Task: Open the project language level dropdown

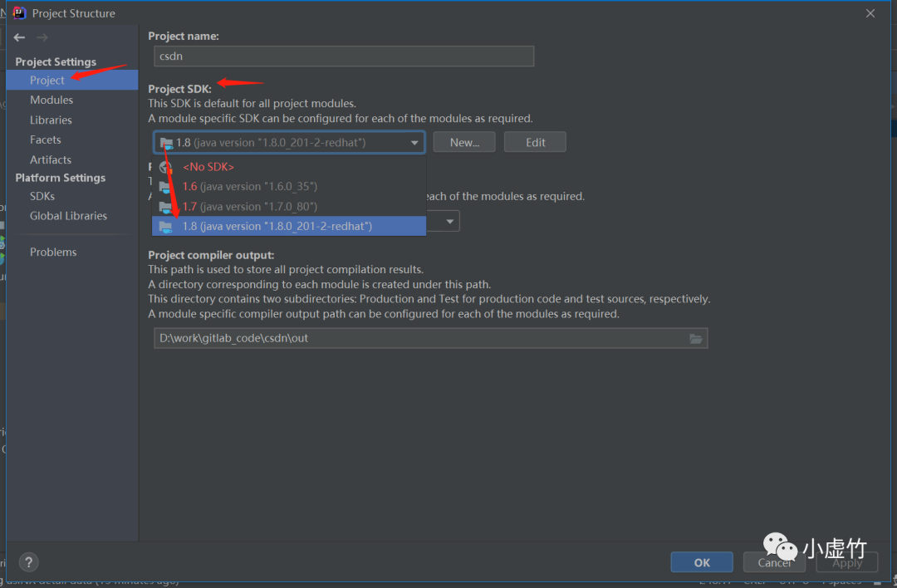Action: pyautogui.click(x=450, y=222)
